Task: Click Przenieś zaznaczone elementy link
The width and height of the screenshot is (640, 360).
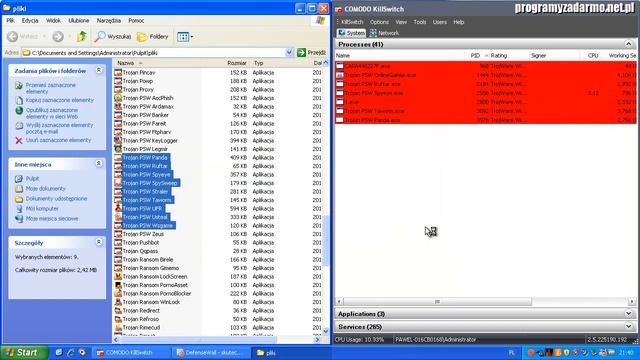Action: pos(51,88)
